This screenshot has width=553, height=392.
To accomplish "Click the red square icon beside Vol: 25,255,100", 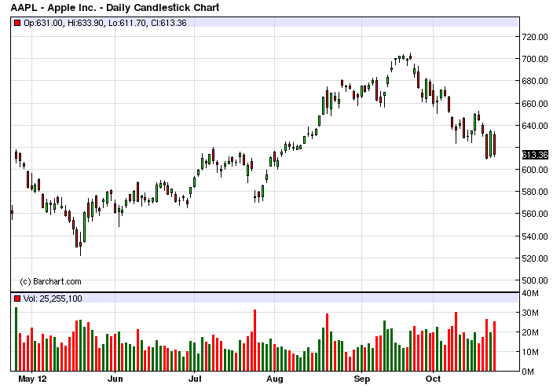I will tap(17, 299).
